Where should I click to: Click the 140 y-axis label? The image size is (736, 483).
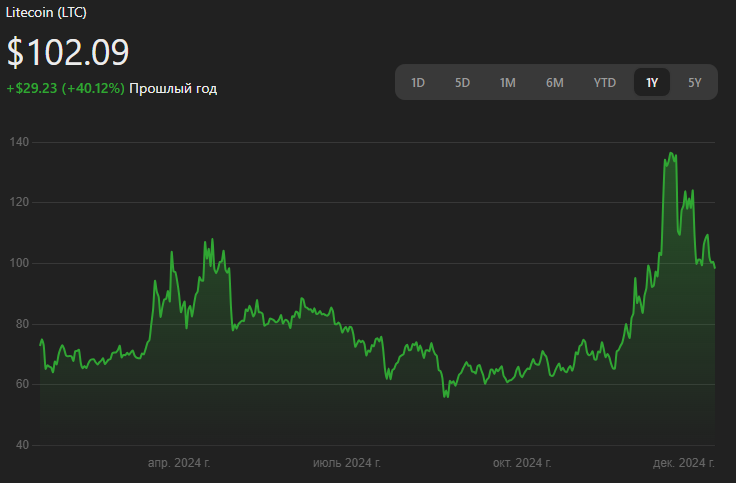tap(19, 142)
